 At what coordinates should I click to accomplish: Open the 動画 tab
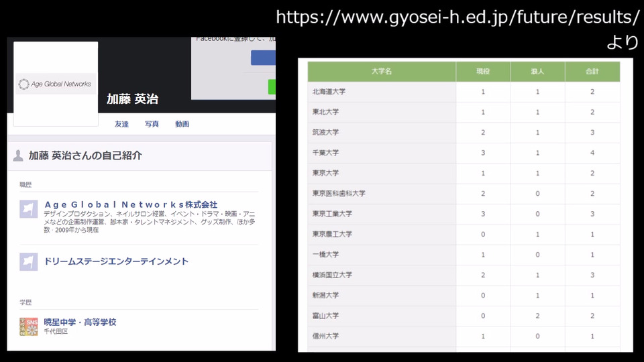(182, 124)
